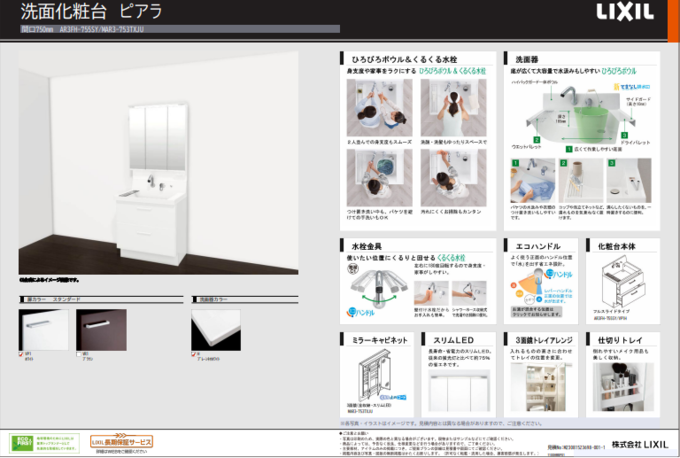Click the 株式会社 LIXIL company name in footer
The height and width of the screenshot is (458, 680).
[x=639, y=441]
